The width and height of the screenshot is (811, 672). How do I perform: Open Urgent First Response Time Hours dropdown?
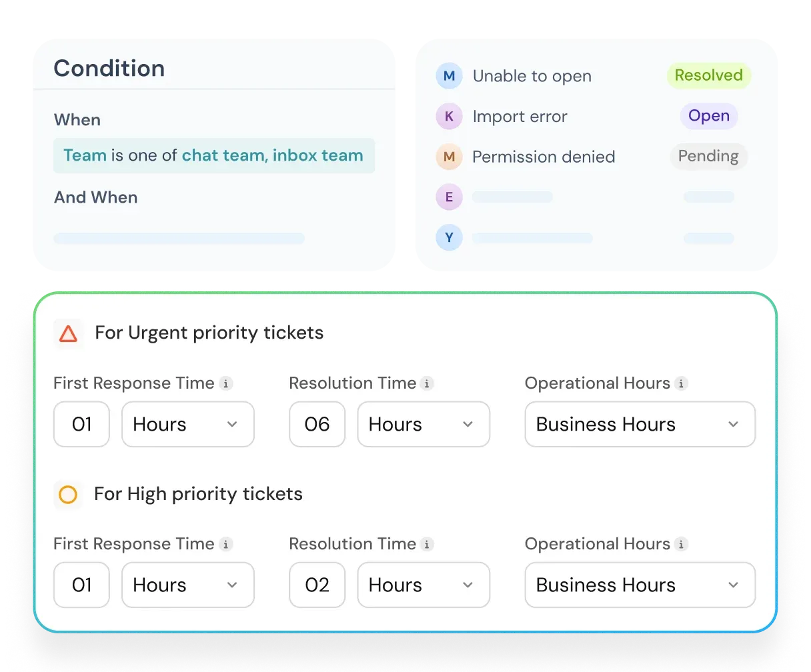click(187, 424)
